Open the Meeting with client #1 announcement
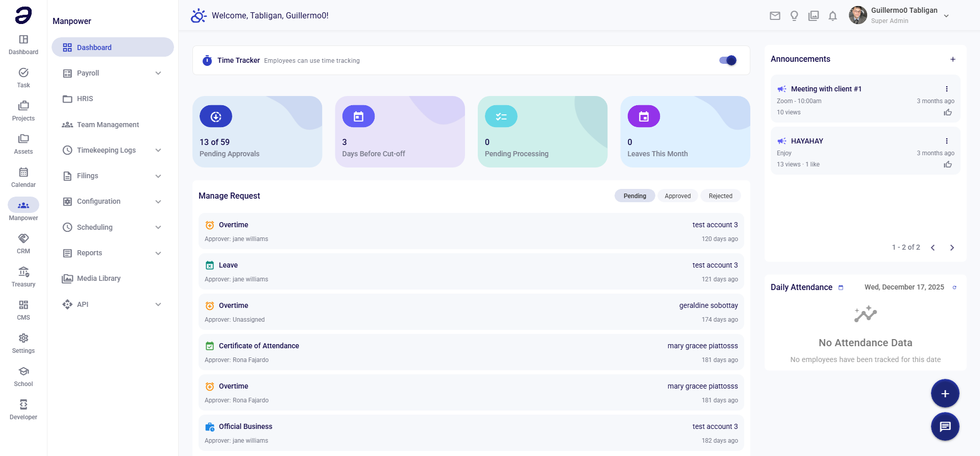 click(865, 99)
